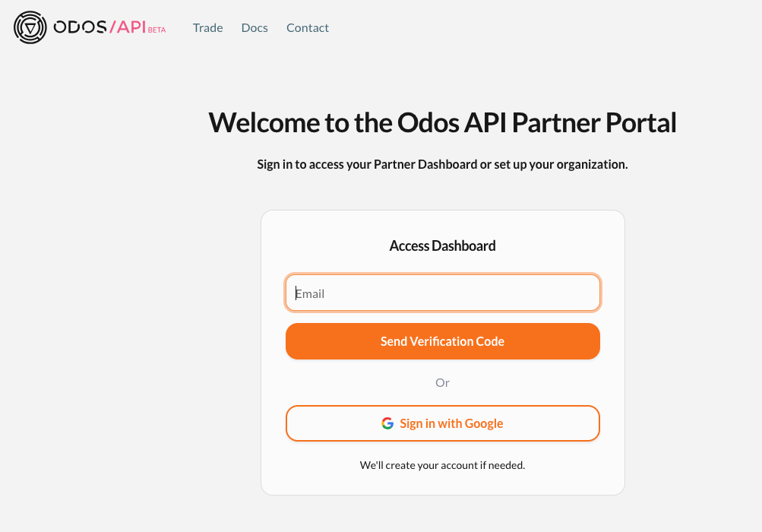Click the orange-highlighted Email box
Screen dimensions: 762x532
click(x=442, y=293)
